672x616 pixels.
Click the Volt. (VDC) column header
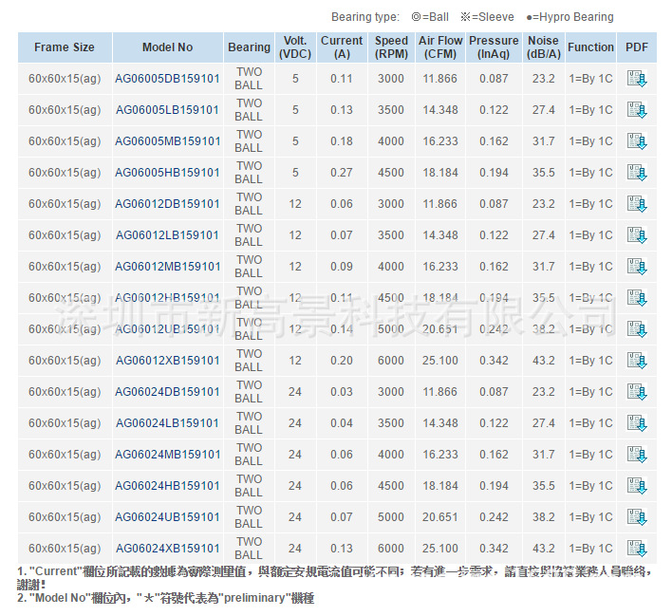[295, 47]
